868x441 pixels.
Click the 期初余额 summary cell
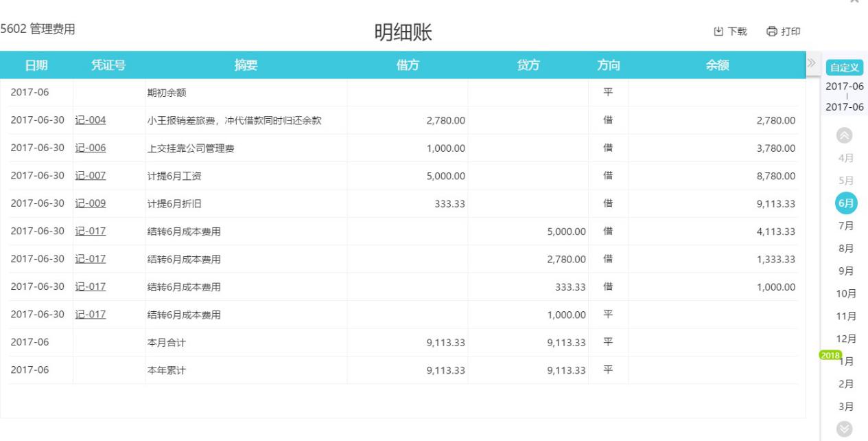167,93
